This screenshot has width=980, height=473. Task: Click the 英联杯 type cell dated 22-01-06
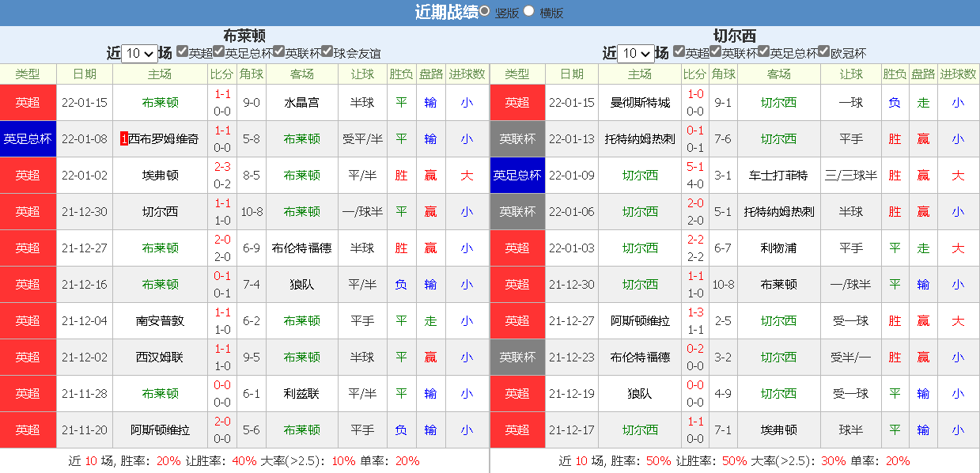[517, 211]
